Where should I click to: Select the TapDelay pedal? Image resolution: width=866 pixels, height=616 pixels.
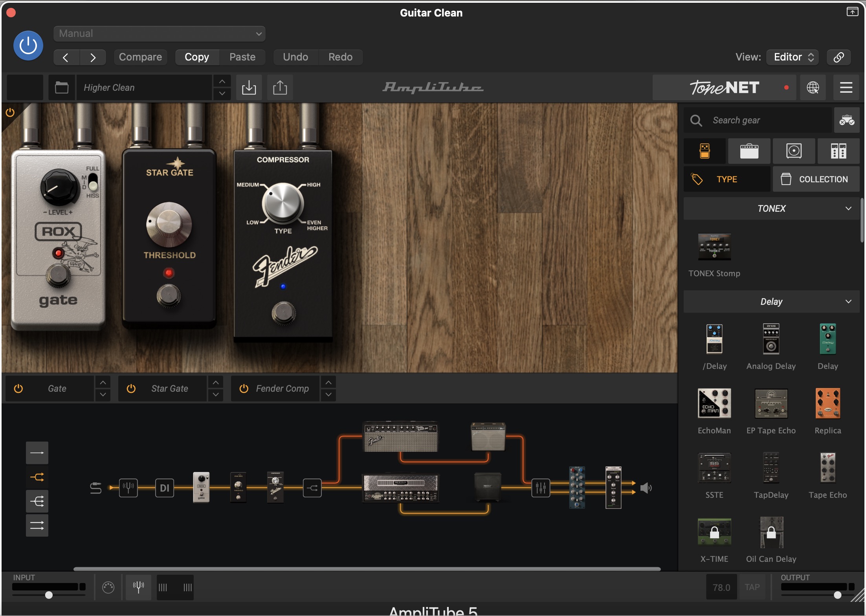[771, 467]
